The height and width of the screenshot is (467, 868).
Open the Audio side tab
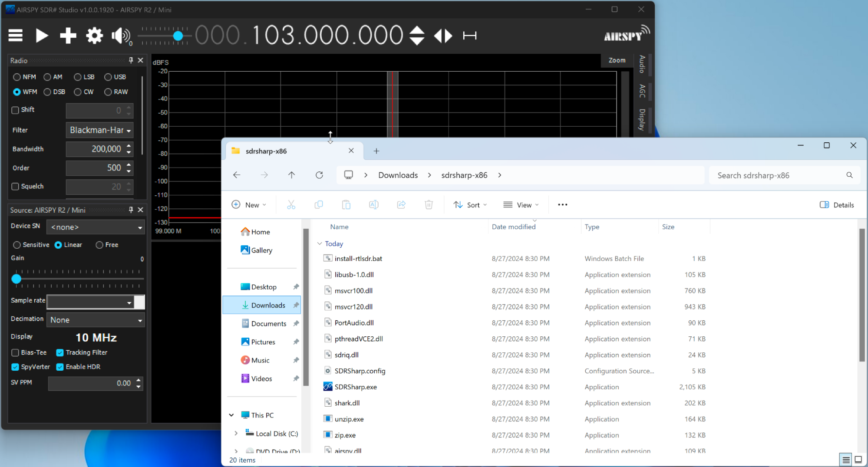[642, 64]
